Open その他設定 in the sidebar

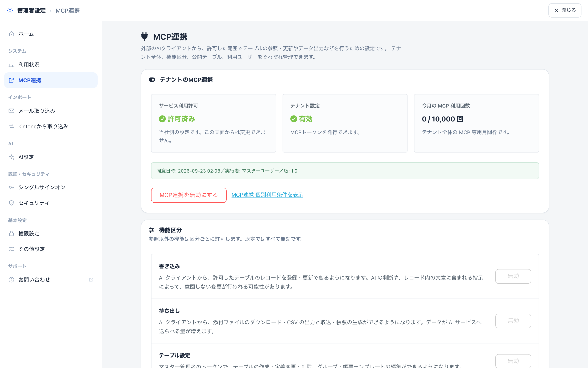pos(51,249)
